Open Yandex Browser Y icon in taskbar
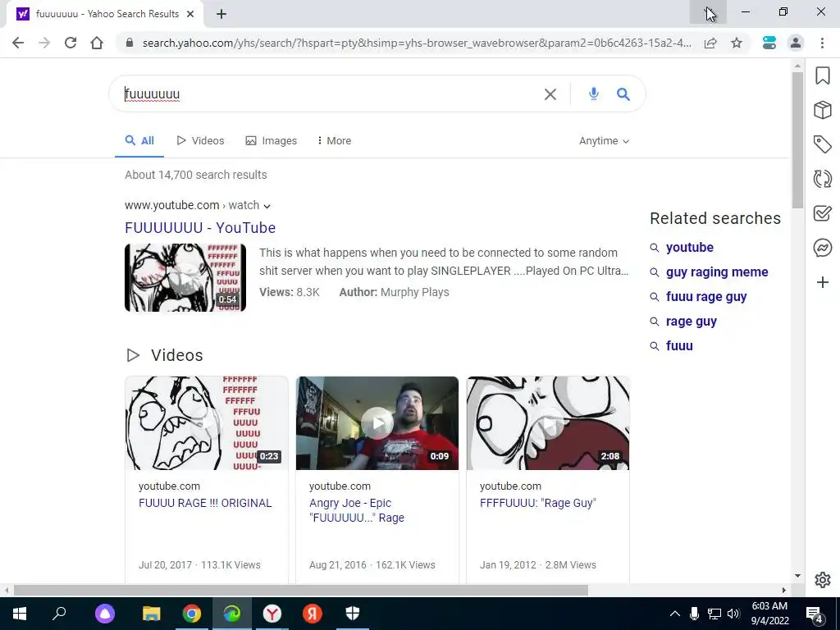 coord(272,614)
